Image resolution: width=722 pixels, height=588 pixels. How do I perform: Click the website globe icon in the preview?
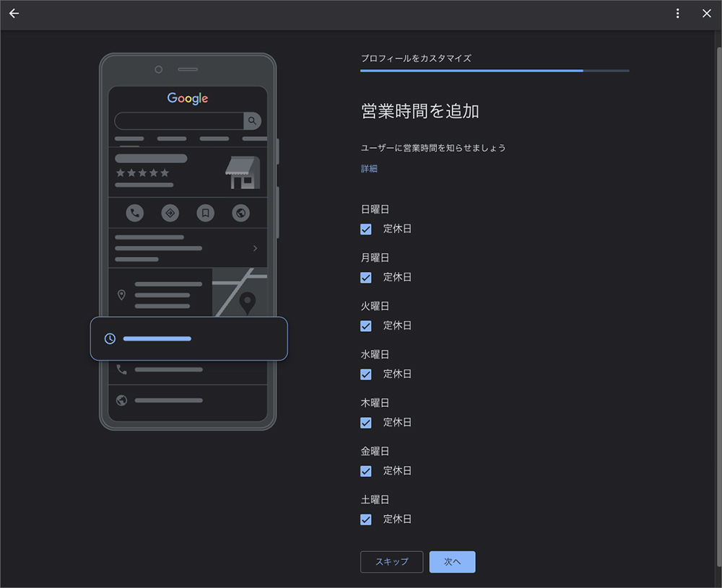pos(240,212)
